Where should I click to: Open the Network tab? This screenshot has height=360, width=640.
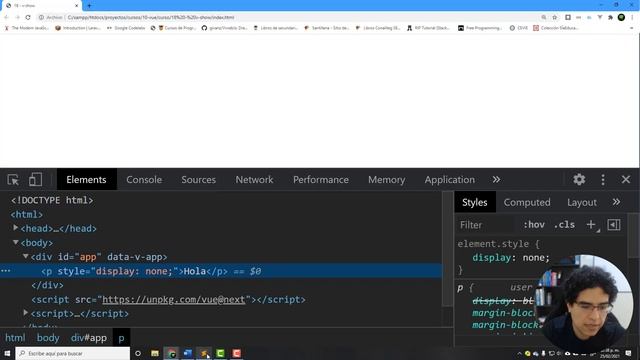(x=254, y=180)
